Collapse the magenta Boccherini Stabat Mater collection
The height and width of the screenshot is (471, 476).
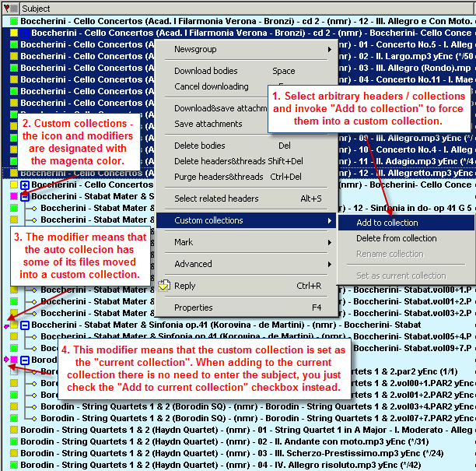(25, 197)
